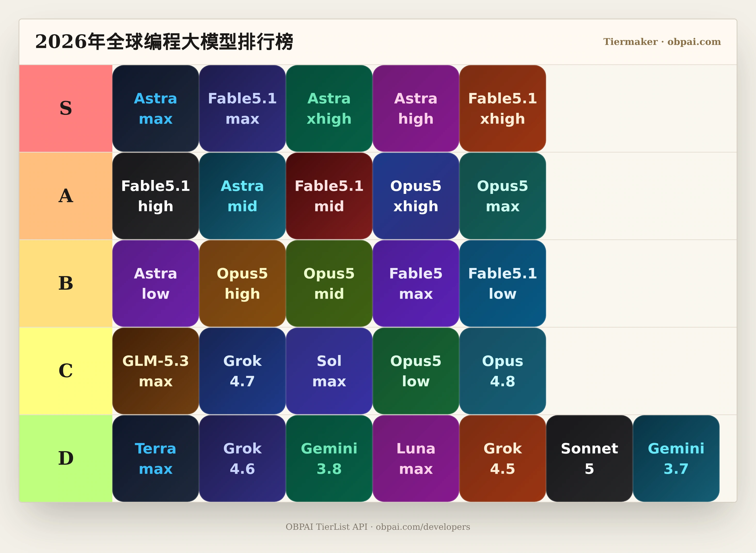The width and height of the screenshot is (756, 553).
Task: Click the yellow C tier label
Action: [66, 371]
